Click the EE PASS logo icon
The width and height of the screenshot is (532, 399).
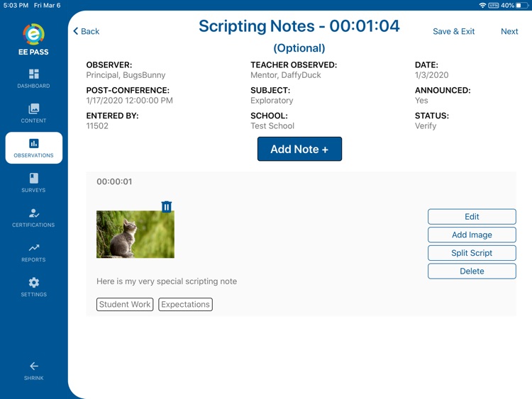click(x=33, y=34)
